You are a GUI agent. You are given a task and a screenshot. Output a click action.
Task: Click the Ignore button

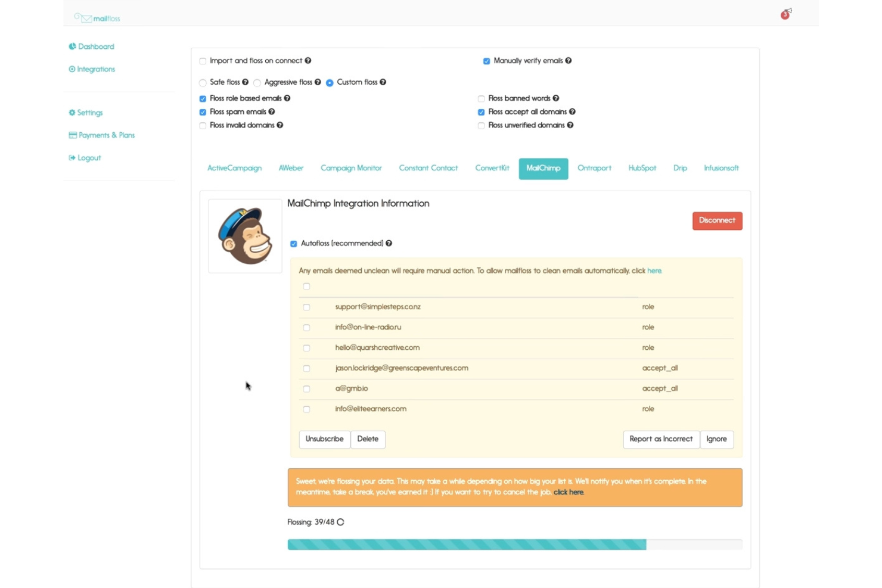point(716,440)
